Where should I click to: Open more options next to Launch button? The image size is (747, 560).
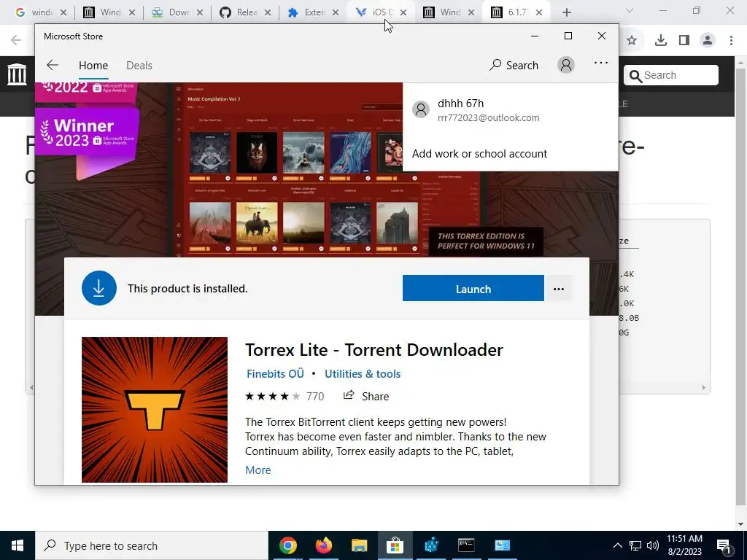click(558, 289)
